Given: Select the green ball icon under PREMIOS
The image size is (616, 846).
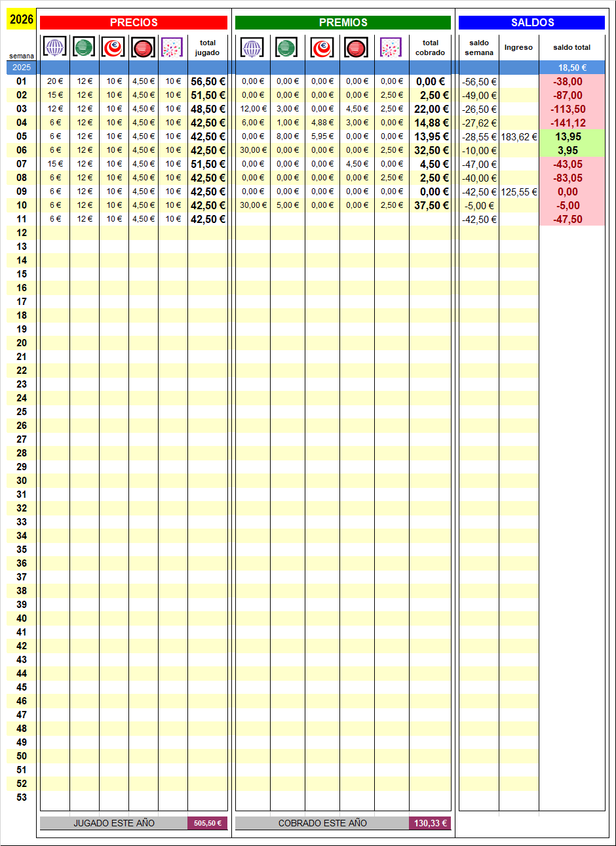Looking at the screenshot, I should 286,47.
